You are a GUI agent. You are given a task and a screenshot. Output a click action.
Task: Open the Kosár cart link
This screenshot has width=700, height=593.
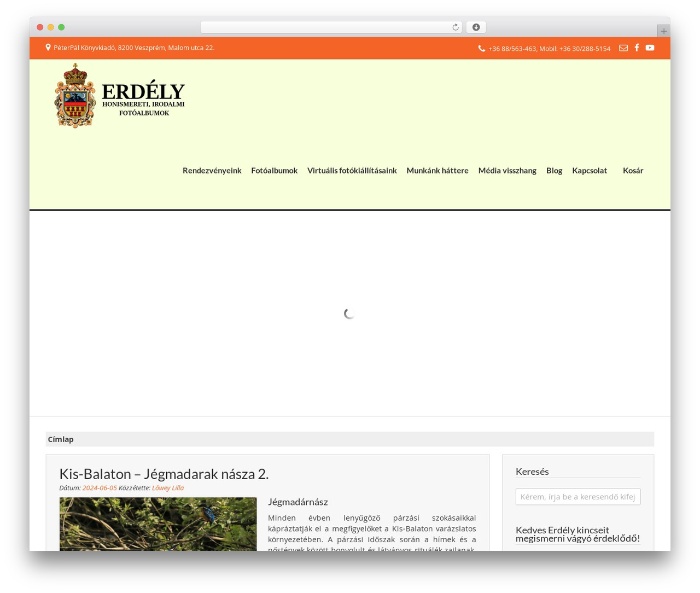(x=633, y=170)
